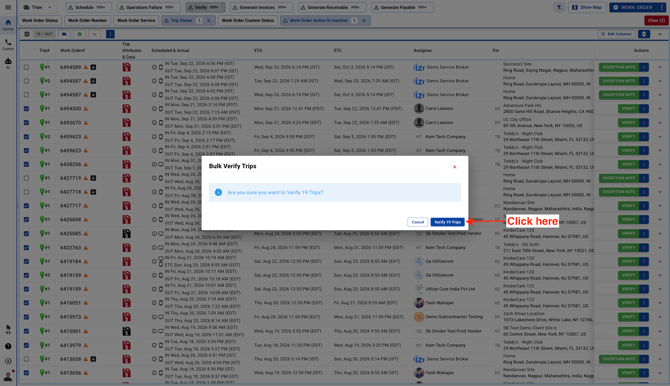Click the phone device icon in row 6494589
670x386 pixels.
coord(161,67)
